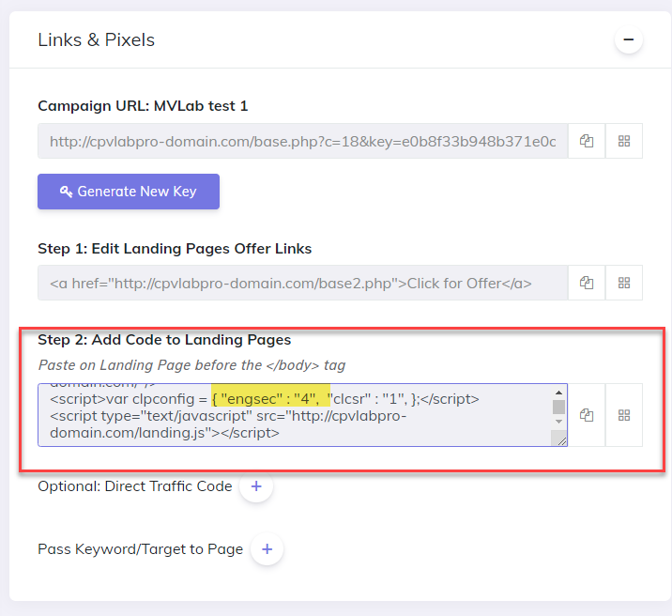The height and width of the screenshot is (616, 672).
Task: Copy the Step 2 landing page code
Action: pos(587,414)
